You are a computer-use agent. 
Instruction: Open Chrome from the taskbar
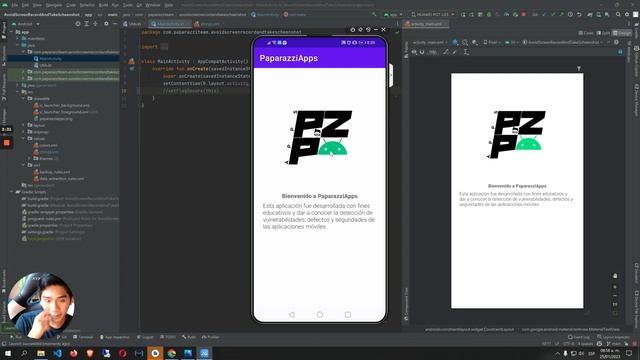tap(171, 353)
